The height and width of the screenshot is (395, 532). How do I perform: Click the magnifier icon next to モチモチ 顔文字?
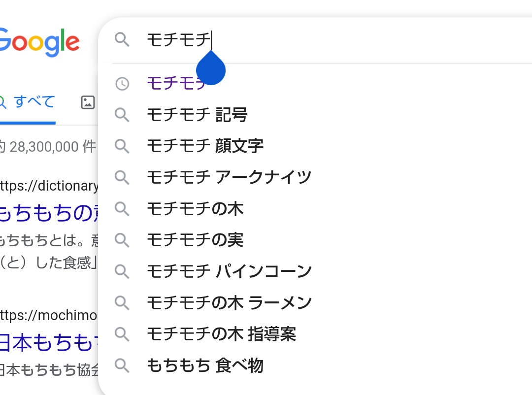click(122, 146)
